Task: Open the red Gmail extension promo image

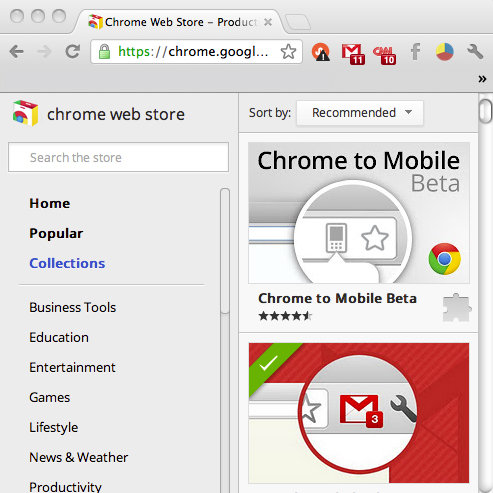Action: coord(359,413)
